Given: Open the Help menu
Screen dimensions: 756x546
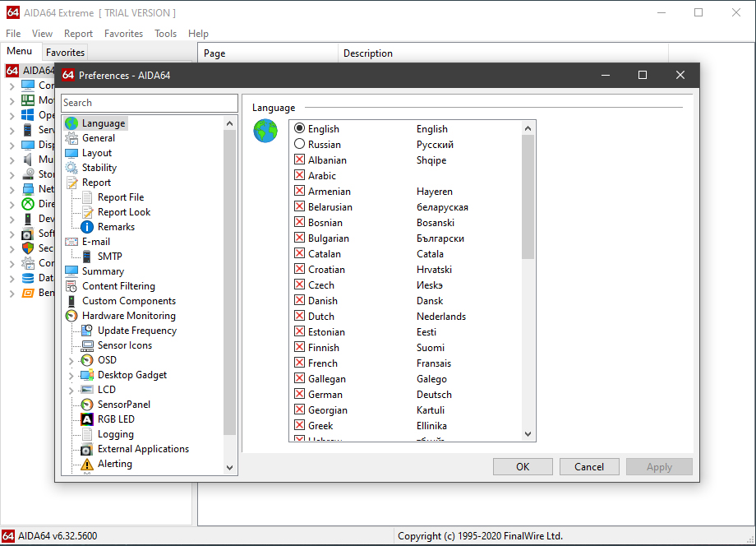Looking at the screenshot, I should click(x=198, y=33).
